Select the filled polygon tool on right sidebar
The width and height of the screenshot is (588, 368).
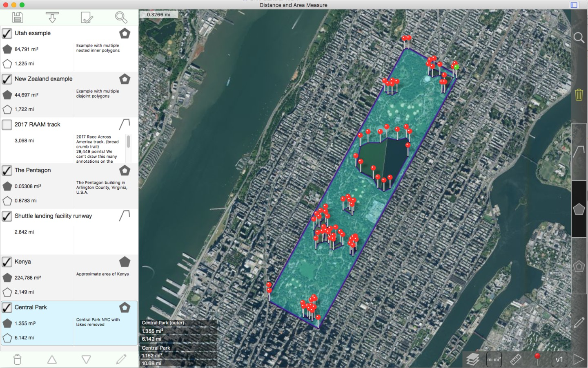(x=579, y=209)
